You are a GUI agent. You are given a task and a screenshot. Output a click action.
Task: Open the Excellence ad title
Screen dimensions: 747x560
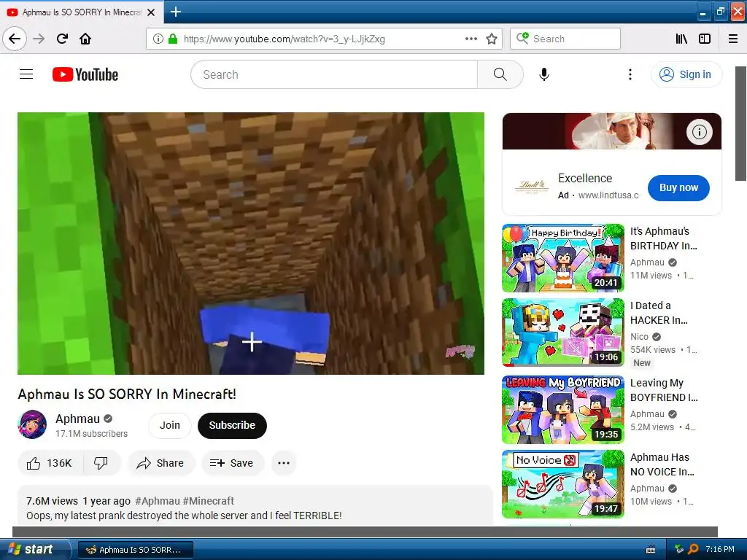pyautogui.click(x=585, y=178)
